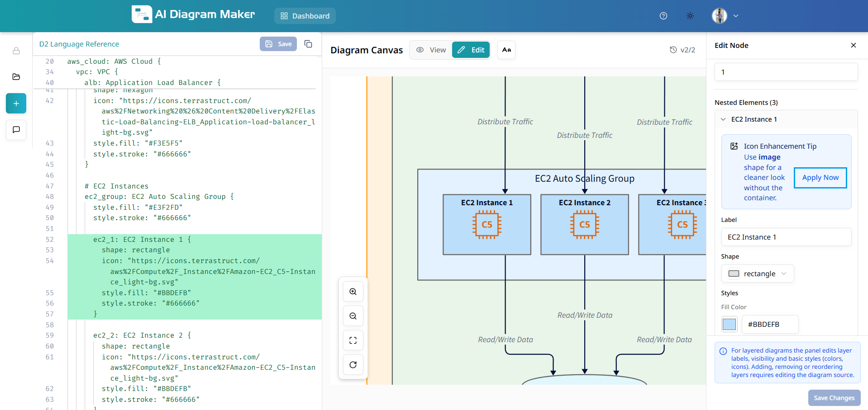
Task: Open the files panel in the left sidebar
Action: [16, 77]
